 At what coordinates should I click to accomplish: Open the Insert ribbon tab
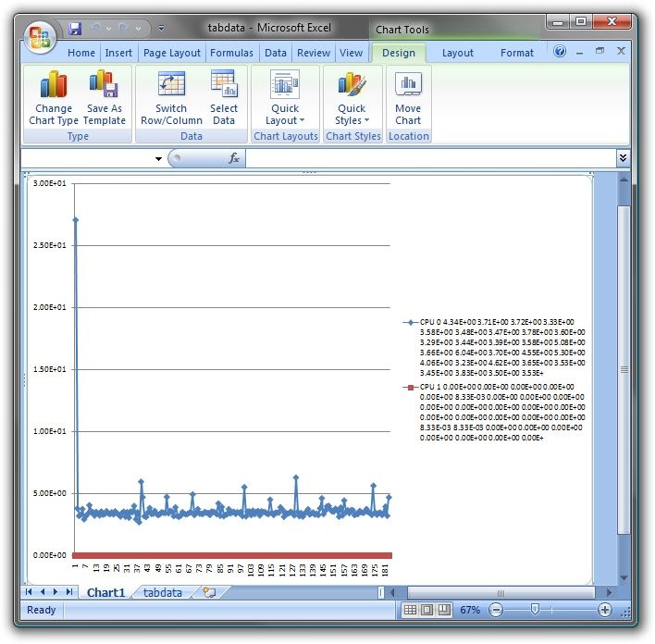pyautogui.click(x=118, y=53)
